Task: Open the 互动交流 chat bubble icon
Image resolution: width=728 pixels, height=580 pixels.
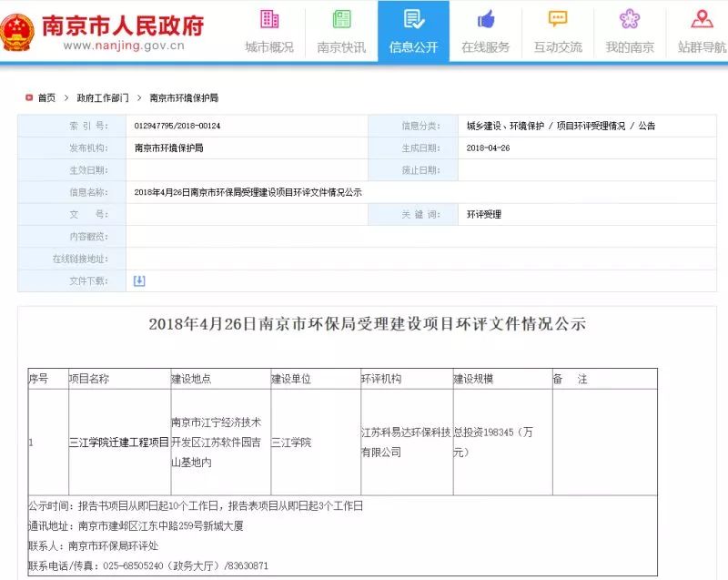Action: pyautogui.click(x=558, y=19)
